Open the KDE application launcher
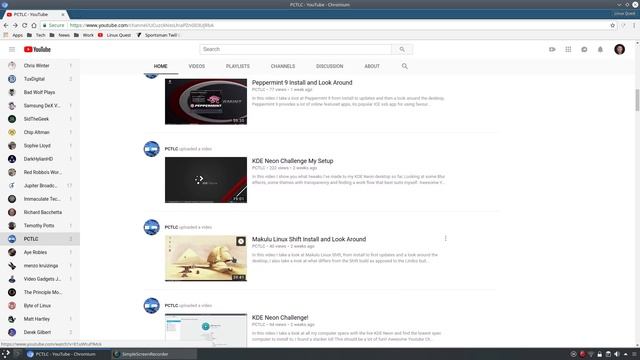Viewport: 640px width, 360px height. 6,354
